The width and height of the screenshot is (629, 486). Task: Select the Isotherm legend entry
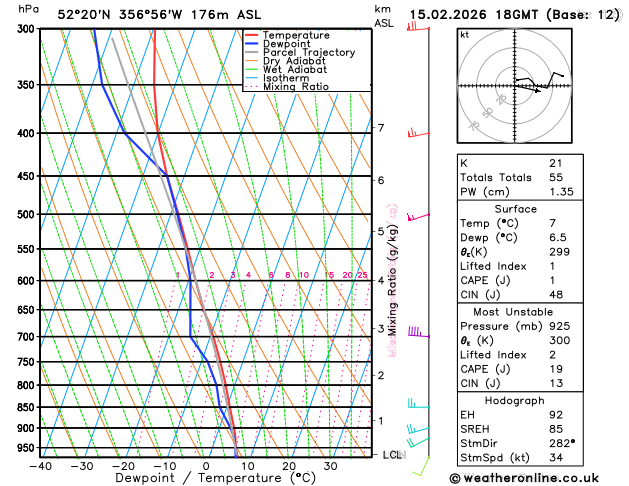tap(277, 78)
